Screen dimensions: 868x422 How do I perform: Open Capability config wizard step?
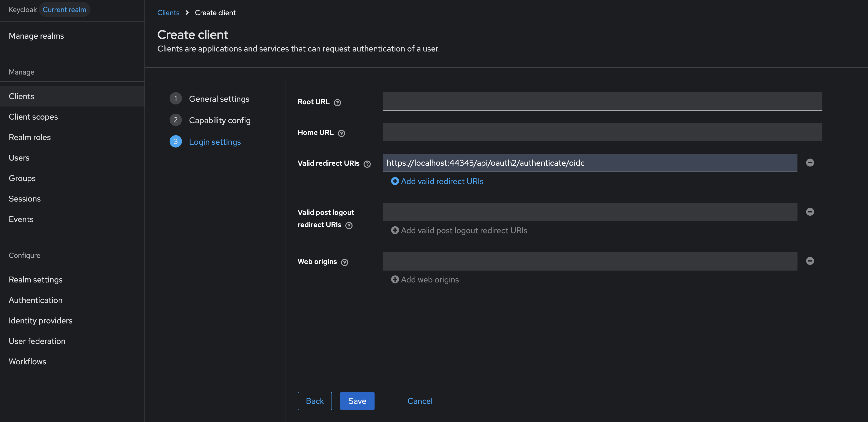[220, 120]
